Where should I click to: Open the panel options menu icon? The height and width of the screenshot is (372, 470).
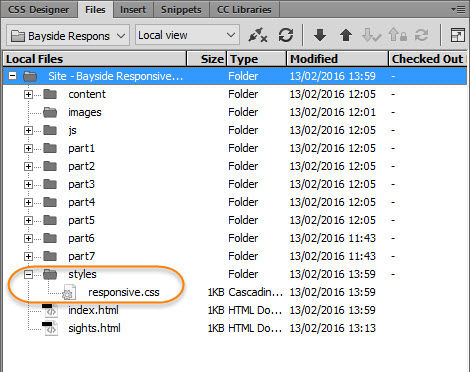pyautogui.click(x=458, y=9)
